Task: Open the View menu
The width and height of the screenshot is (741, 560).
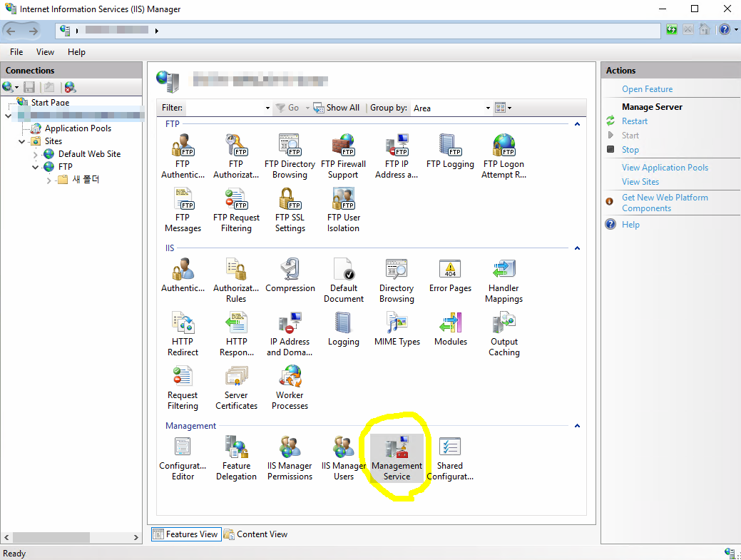Action: point(45,52)
